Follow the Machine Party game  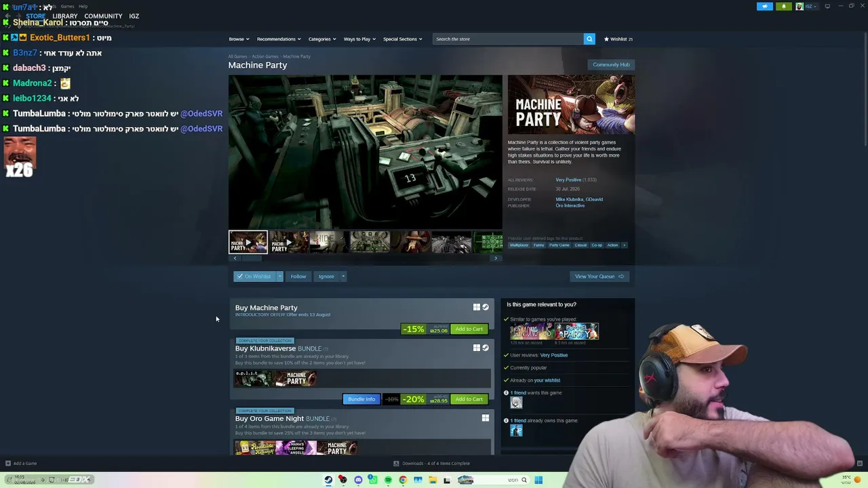coord(298,277)
